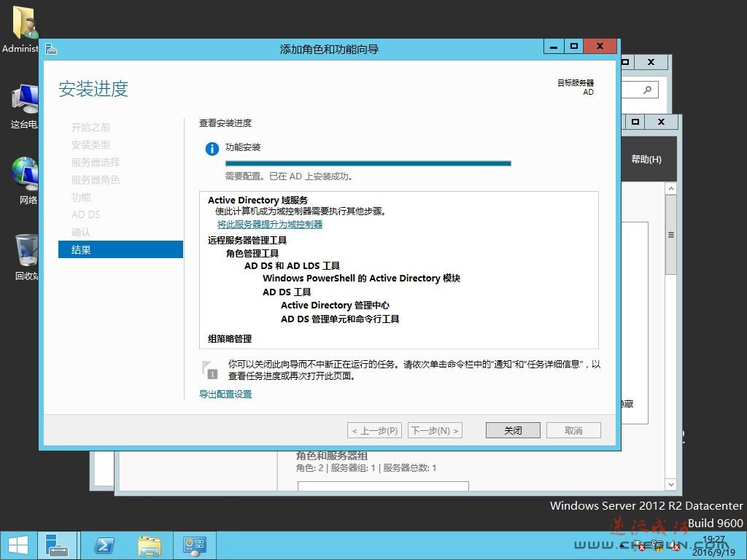Click the search magnifier in background window
747x560 pixels.
[x=647, y=90]
